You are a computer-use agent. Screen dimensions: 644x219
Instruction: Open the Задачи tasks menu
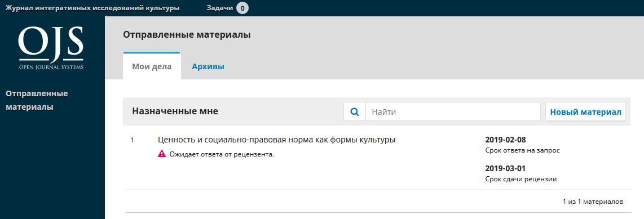(x=220, y=8)
